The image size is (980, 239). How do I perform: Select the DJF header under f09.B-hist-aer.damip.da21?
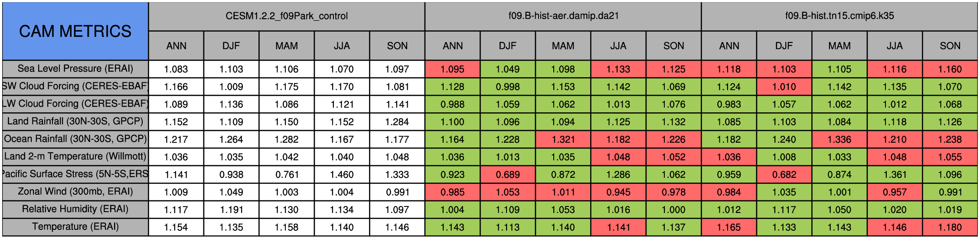[x=508, y=46]
